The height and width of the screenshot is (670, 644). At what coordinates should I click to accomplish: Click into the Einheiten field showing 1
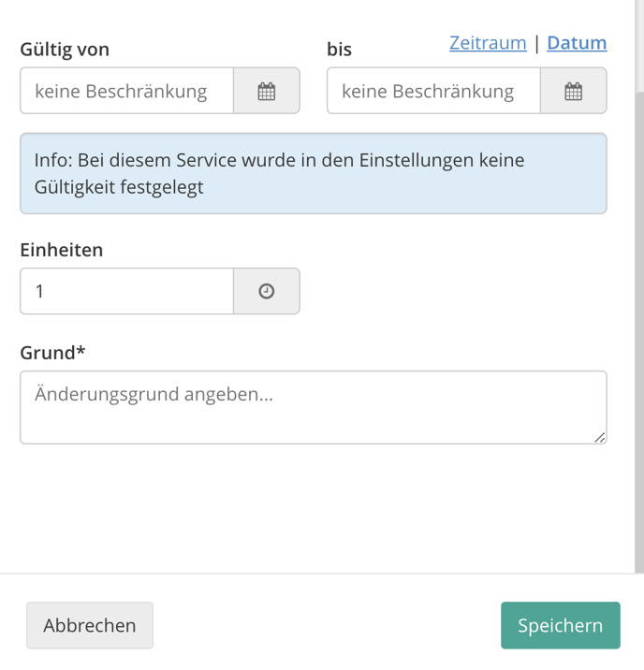click(127, 291)
